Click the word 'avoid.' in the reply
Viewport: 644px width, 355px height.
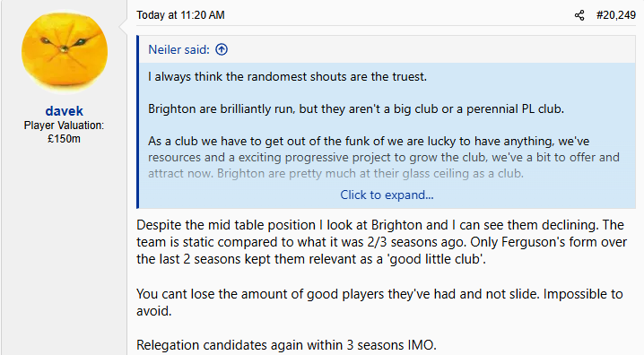tap(154, 311)
